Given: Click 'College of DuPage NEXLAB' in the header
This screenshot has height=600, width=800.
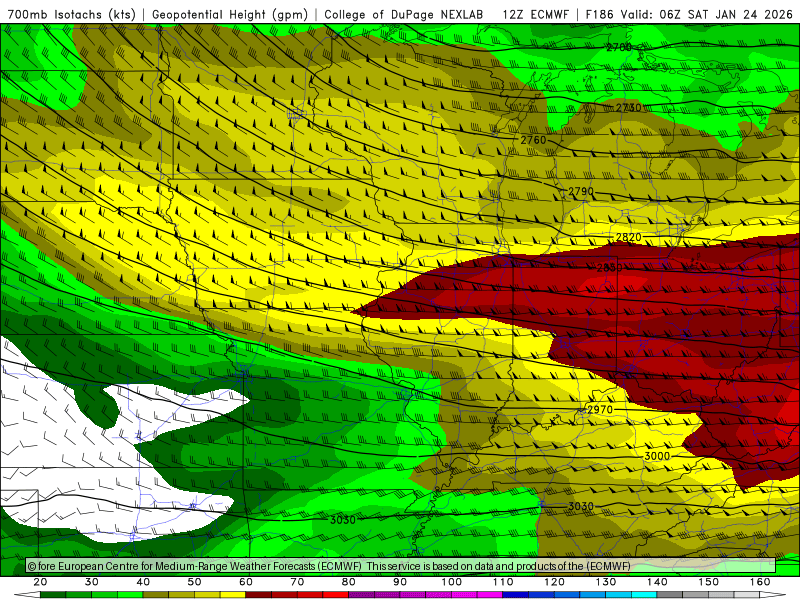Looking at the screenshot, I should pyautogui.click(x=404, y=14).
